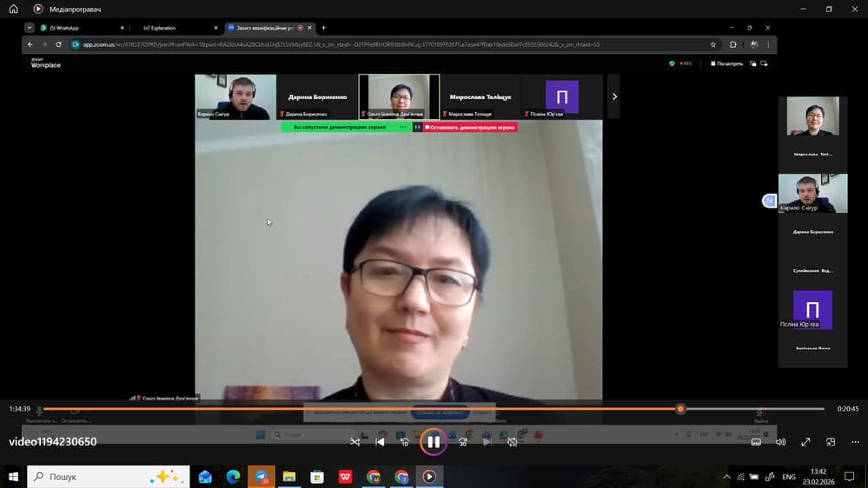The width and height of the screenshot is (868, 488).
Task: Pause the video playback
Action: [433, 442]
